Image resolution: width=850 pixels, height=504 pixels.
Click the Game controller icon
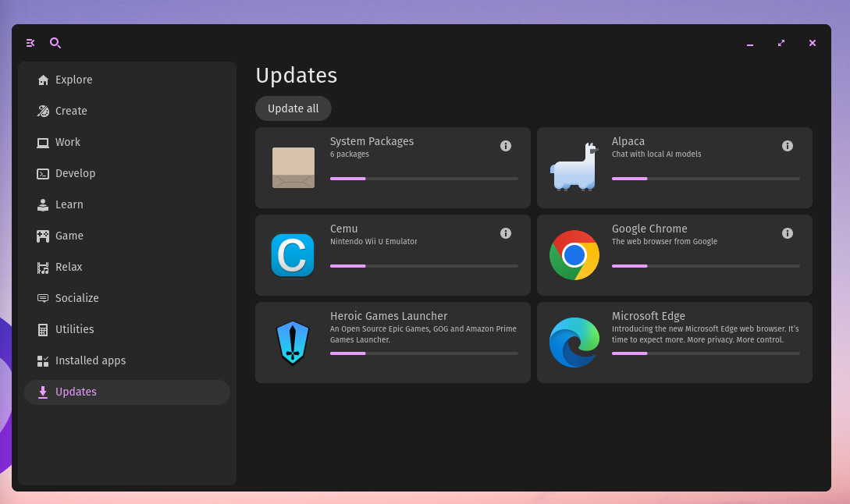tap(43, 236)
